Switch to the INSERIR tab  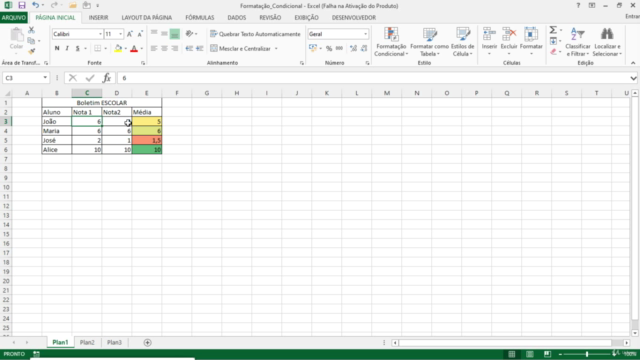98,18
